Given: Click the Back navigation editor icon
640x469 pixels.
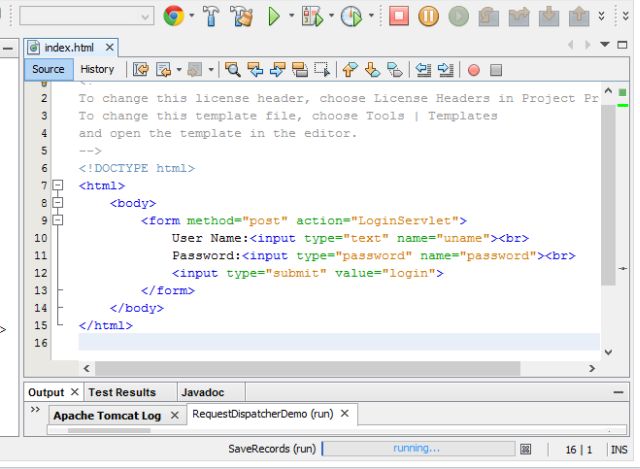Looking at the screenshot, I should 164,70.
